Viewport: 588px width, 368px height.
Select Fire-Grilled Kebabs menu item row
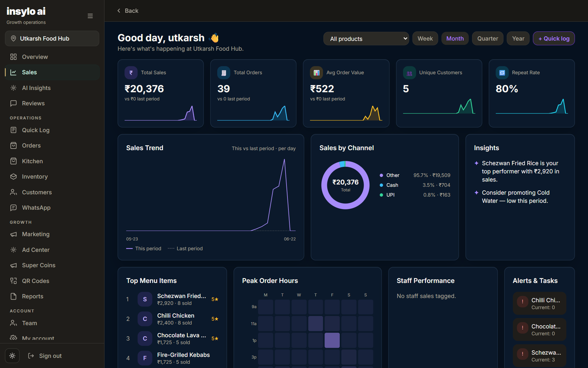172,358
